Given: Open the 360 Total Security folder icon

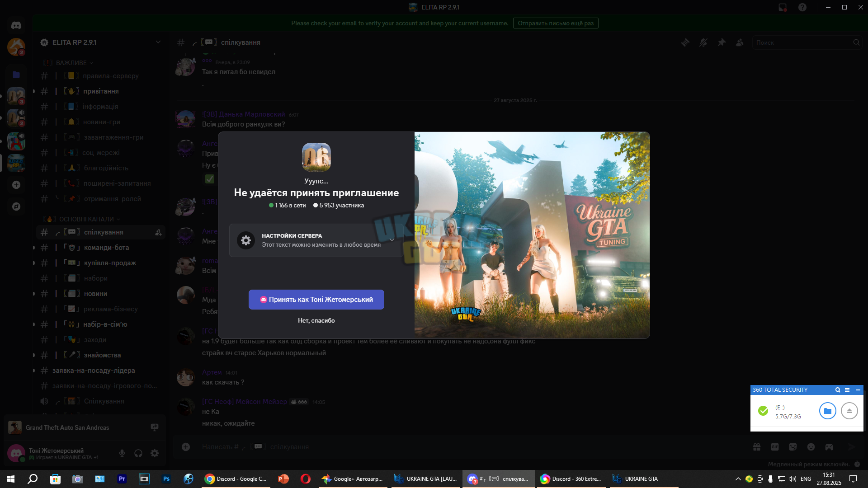Looking at the screenshot, I should click(827, 411).
